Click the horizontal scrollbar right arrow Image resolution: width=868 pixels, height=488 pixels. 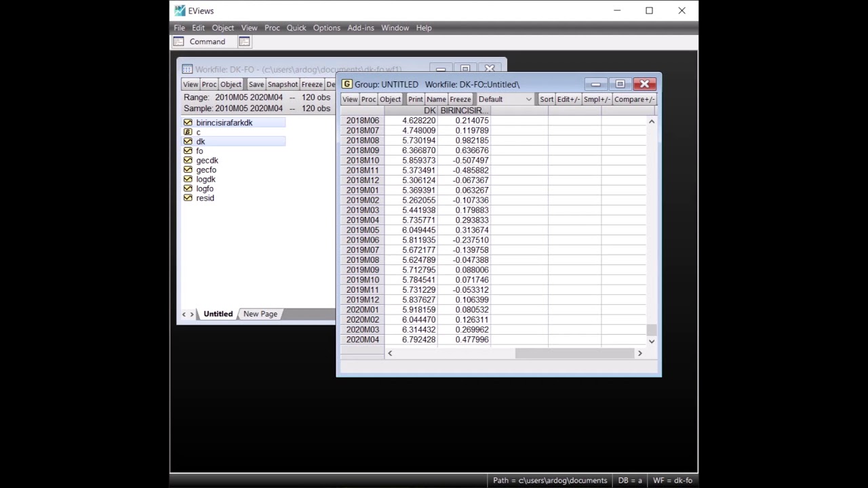[639, 353]
